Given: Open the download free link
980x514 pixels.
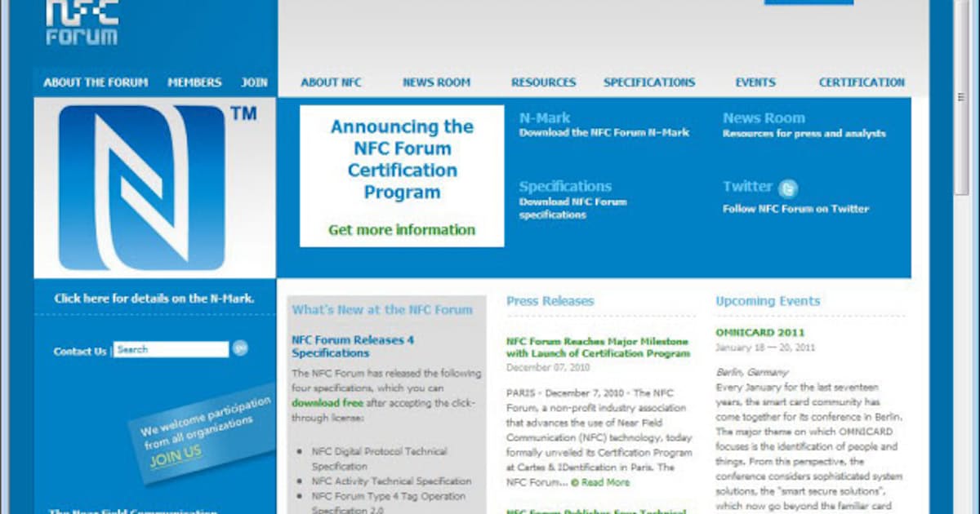Looking at the screenshot, I should point(327,403).
